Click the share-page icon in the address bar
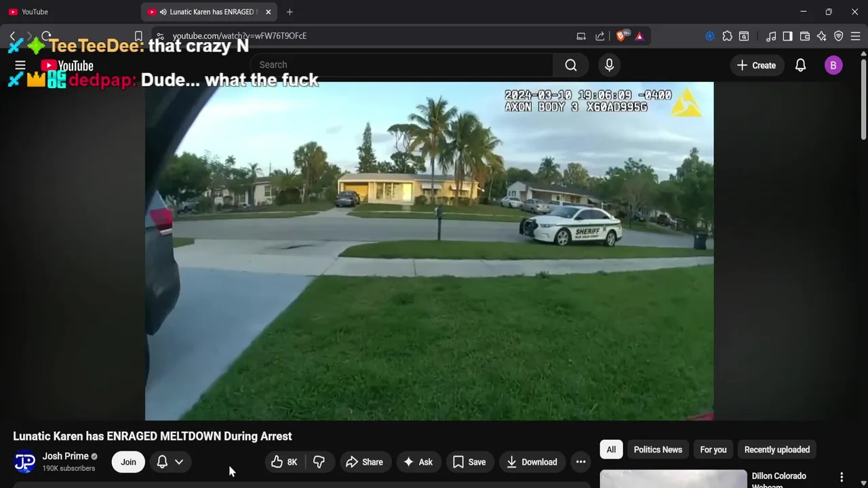Image resolution: width=868 pixels, height=488 pixels. [599, 36]
